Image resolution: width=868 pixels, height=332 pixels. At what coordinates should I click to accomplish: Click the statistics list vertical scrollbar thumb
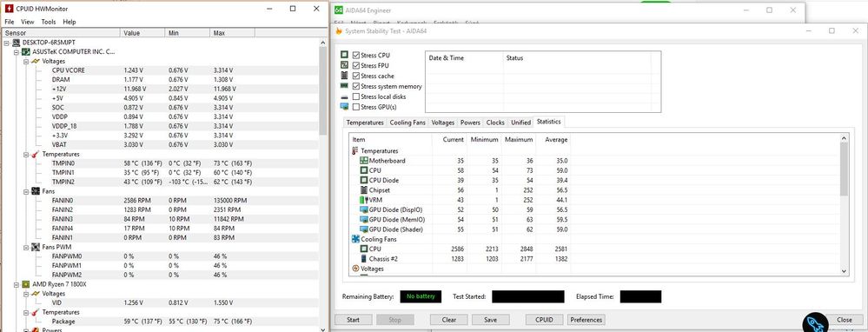844,169
